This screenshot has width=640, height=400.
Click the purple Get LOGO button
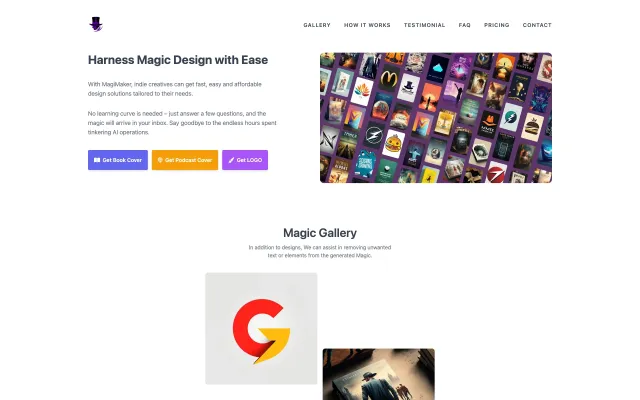245,160
